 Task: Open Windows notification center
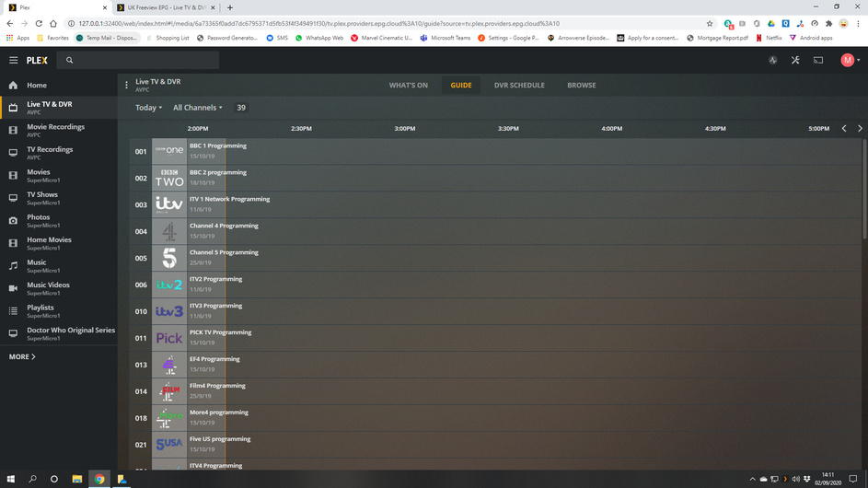pos(853,479)
